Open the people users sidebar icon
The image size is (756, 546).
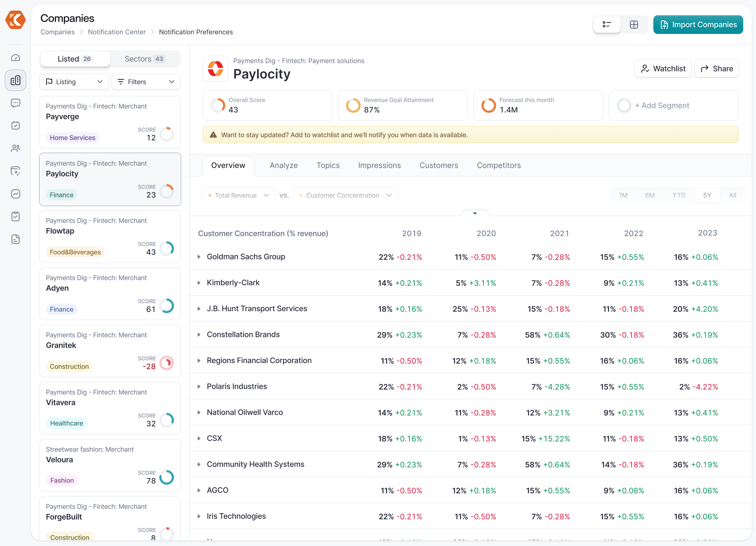[x=15, y=149]
